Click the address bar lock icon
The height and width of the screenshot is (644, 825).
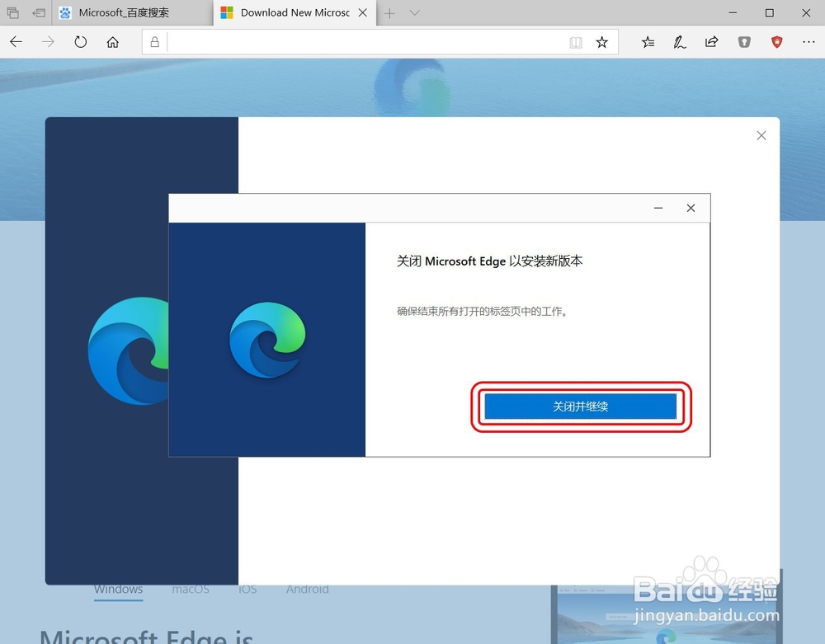click(155, 42)
